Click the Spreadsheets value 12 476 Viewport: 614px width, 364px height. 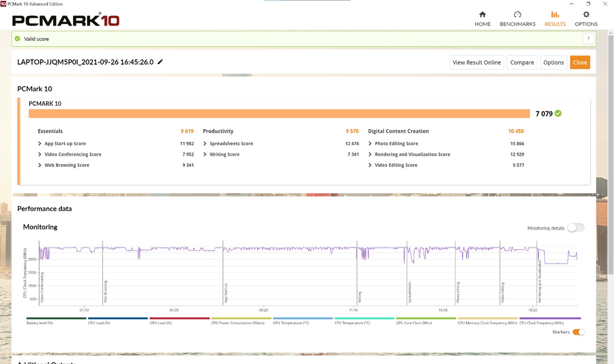pyautogui.click(x=352, y=144)
